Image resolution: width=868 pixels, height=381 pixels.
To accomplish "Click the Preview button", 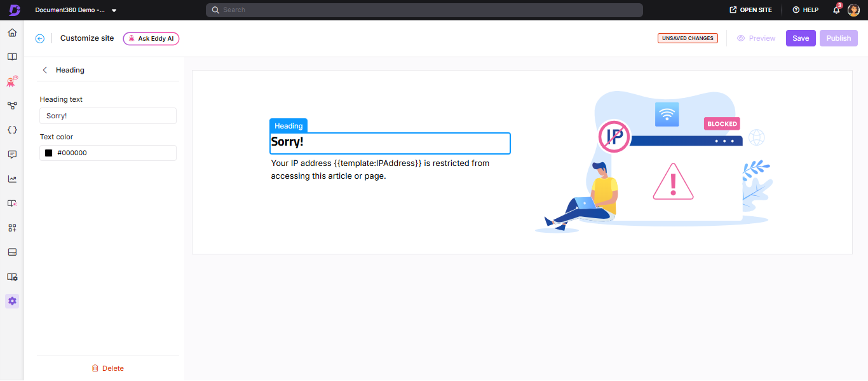I will point(756,38).
